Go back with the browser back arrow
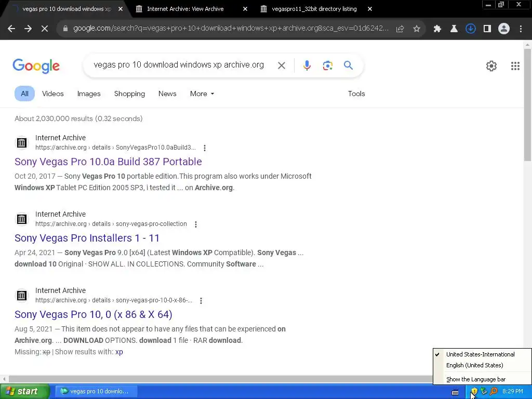 click(x=11, y=29)
